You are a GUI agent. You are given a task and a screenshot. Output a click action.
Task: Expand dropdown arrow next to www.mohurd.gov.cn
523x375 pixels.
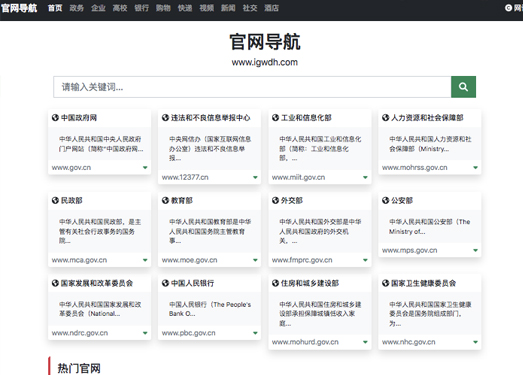(x=365, y=342)
